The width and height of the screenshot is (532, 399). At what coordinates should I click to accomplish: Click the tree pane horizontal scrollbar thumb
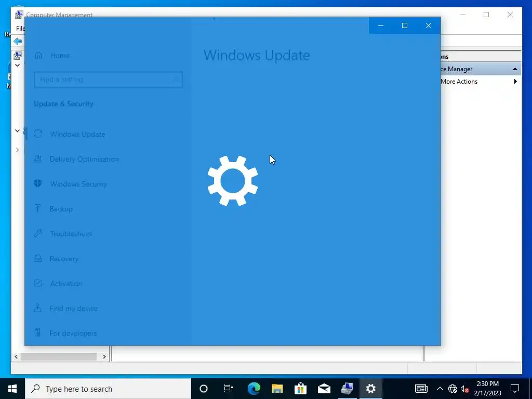pyautogui.click(x=59, y=356)
